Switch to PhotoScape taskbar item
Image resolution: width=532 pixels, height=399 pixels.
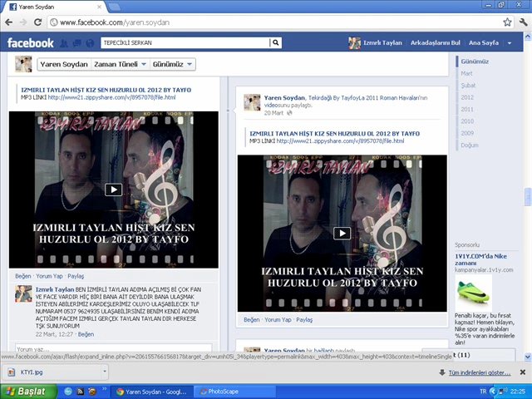[x=234, y=392]
